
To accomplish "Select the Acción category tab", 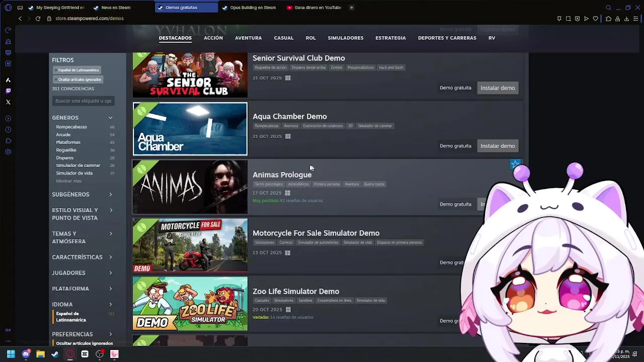I will [x=213, y=38].
